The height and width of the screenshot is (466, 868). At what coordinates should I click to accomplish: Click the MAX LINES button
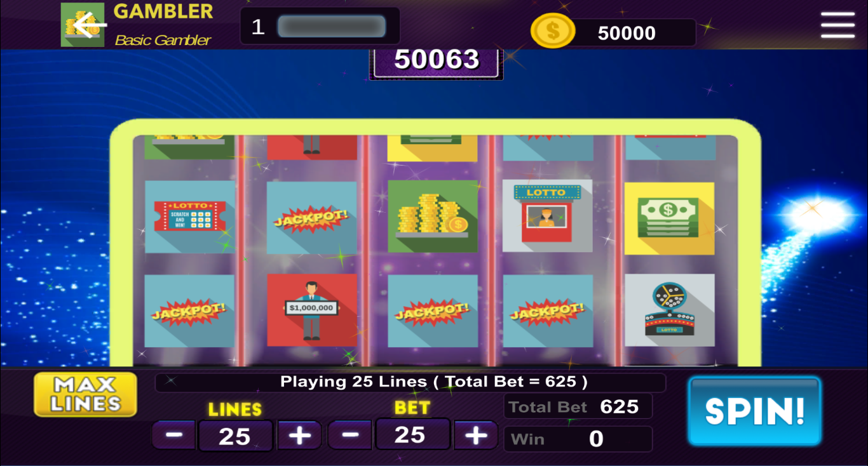85,394
